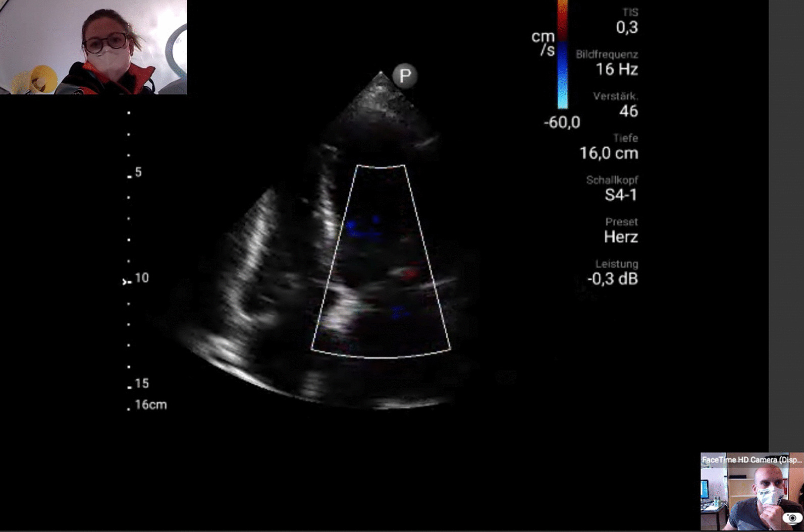Click the color velocity scale bar
This screenshot has height=532, width=804.
point(562,54)
